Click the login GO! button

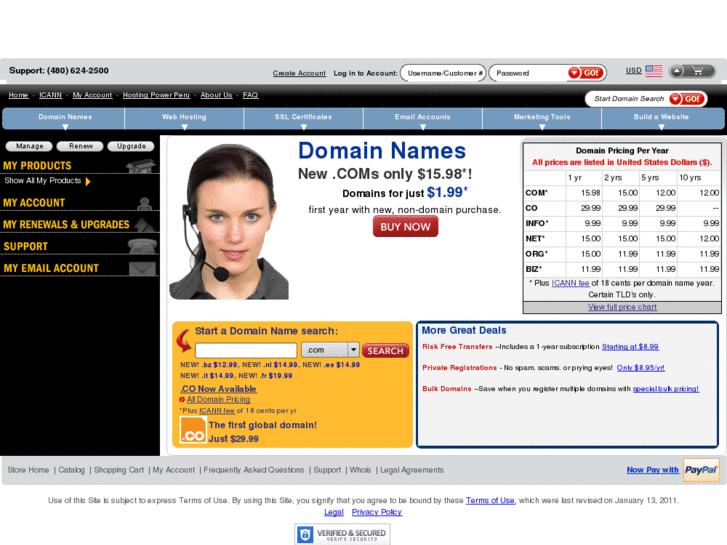click(586, 73)
